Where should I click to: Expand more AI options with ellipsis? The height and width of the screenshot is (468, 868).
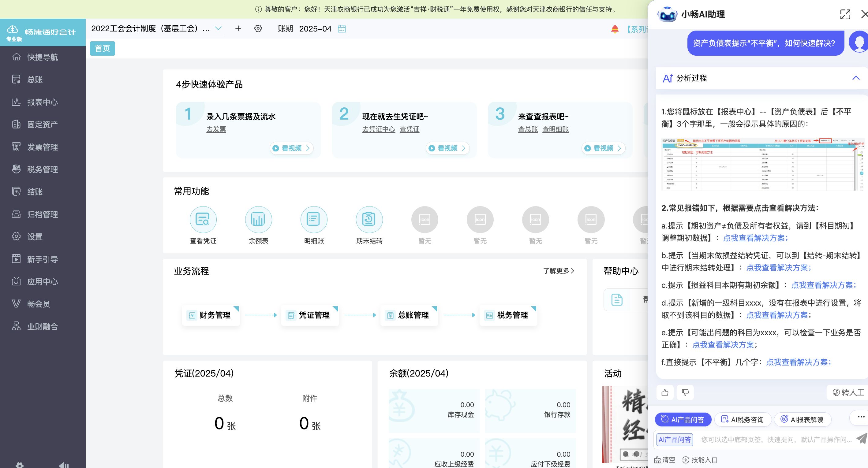[861, 417]
